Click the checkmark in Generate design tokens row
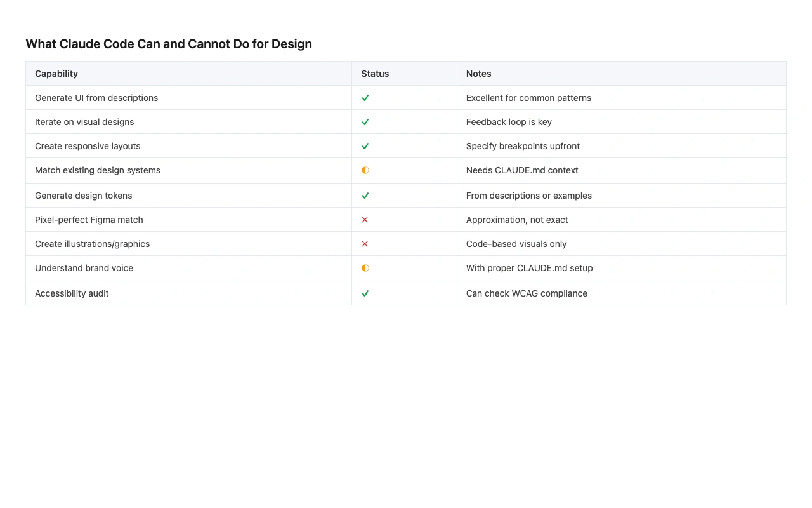The width and height of the screenshot is (812, 508). [365, 196]
